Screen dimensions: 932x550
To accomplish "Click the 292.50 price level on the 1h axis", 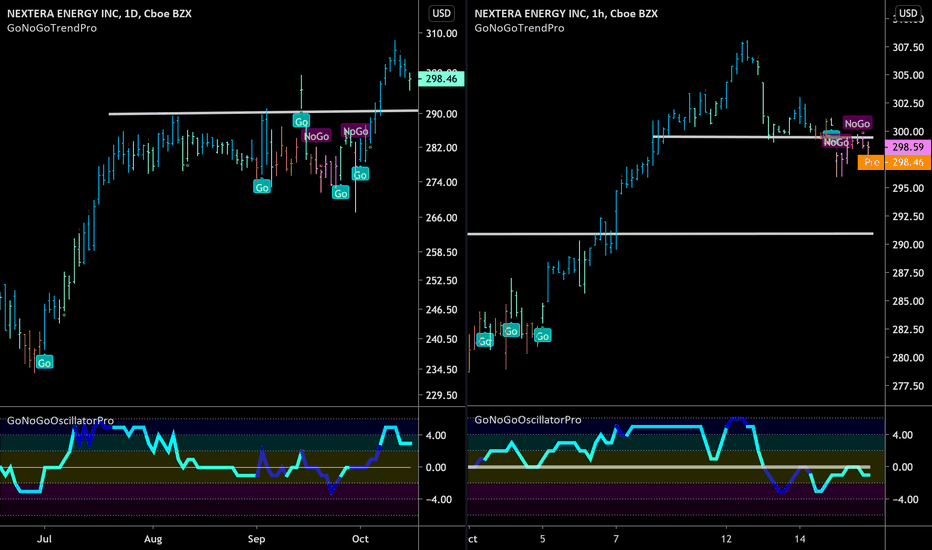I will (908, 216).
